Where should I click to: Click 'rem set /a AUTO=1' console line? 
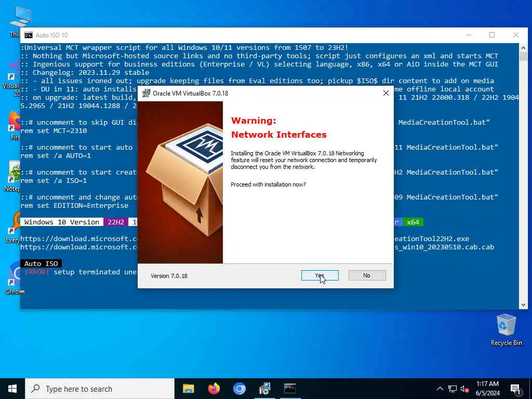[x=56, y=156]
